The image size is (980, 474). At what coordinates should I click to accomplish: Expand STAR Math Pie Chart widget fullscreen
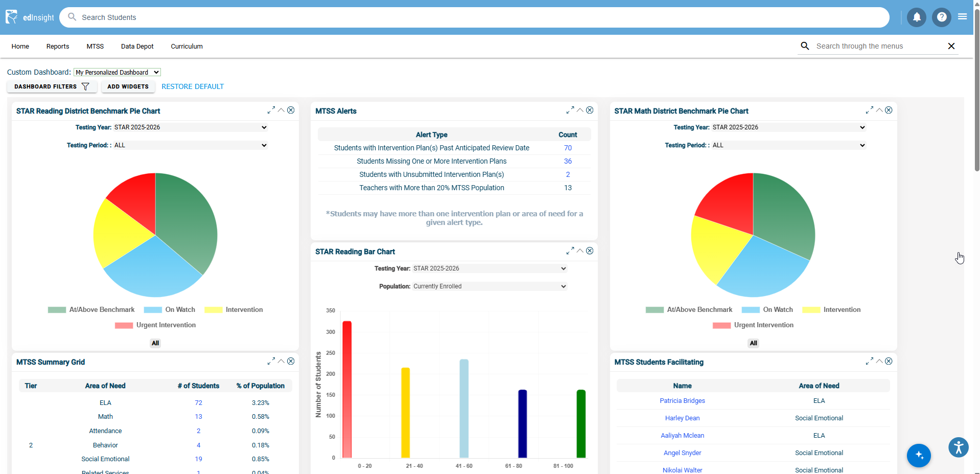point(870,110)
